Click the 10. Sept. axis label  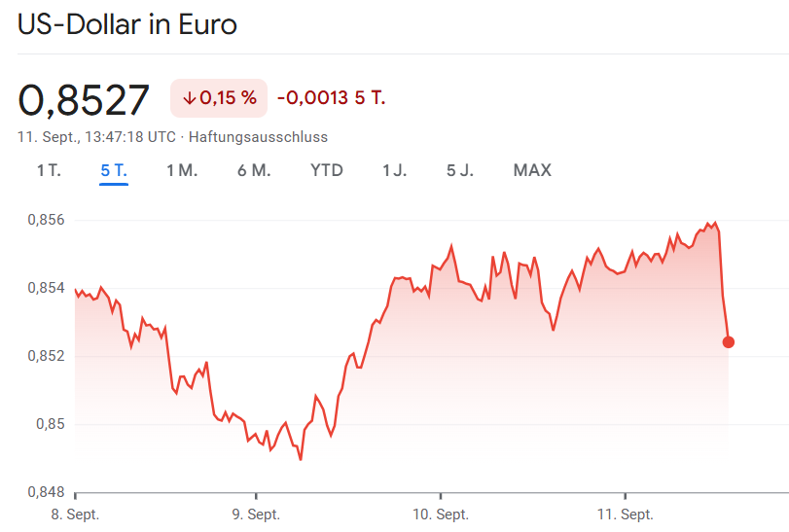tap(441, 514)
